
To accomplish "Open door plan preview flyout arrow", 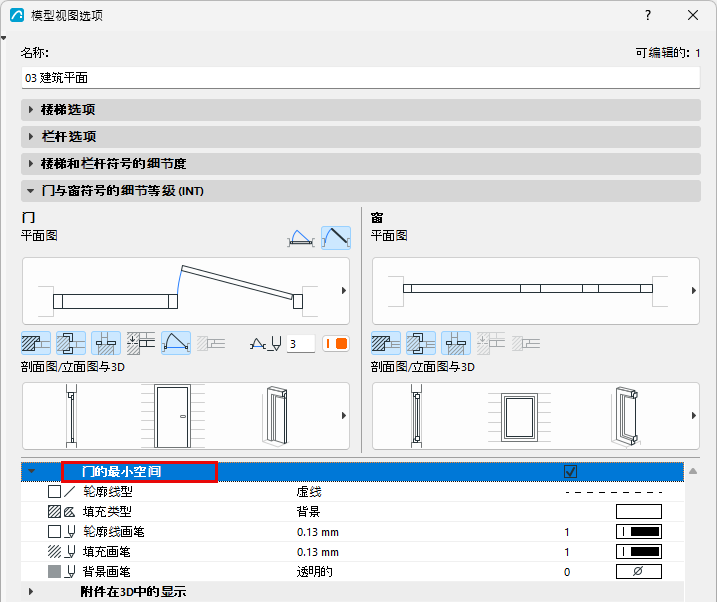I will 344,291.
